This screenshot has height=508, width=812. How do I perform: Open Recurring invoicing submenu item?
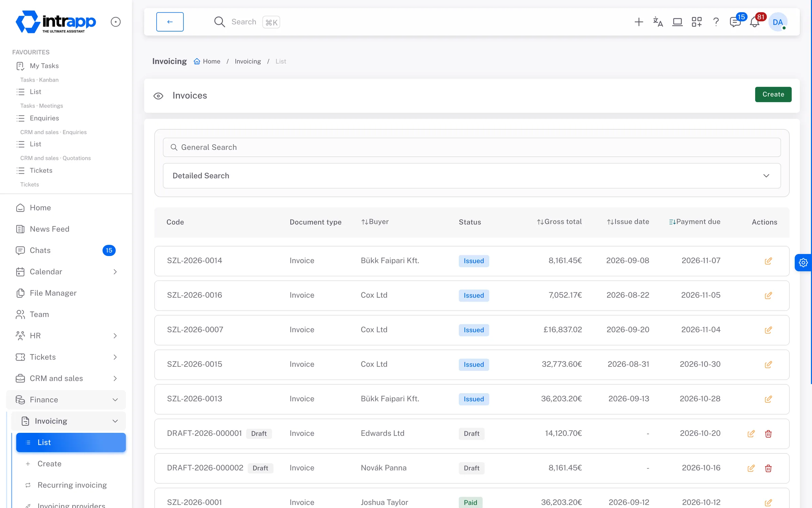[x=71, y=485]
